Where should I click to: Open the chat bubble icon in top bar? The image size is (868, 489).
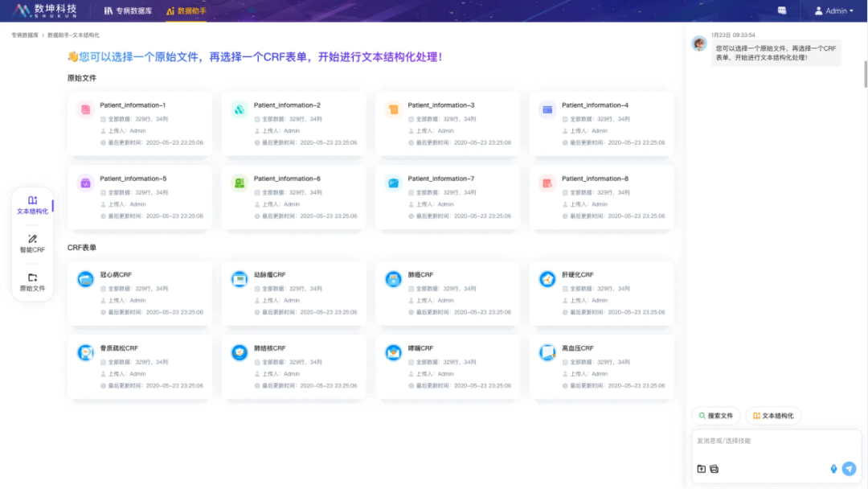point(782,10)
